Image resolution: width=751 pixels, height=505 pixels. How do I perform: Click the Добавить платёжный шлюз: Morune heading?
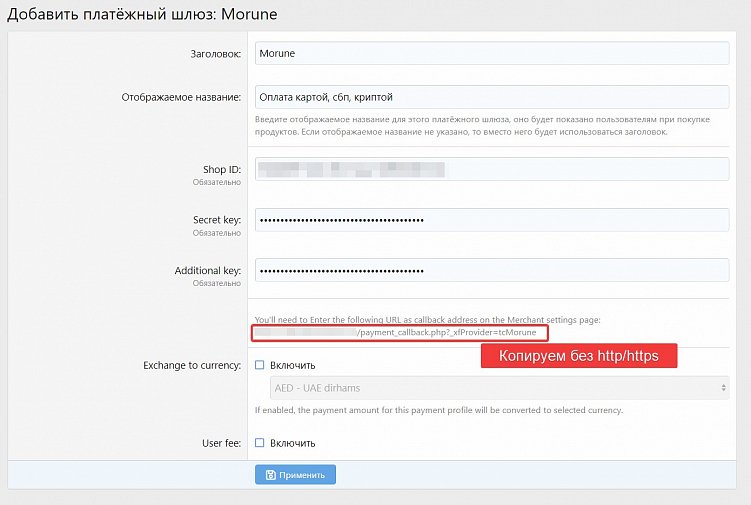point(142,15)
